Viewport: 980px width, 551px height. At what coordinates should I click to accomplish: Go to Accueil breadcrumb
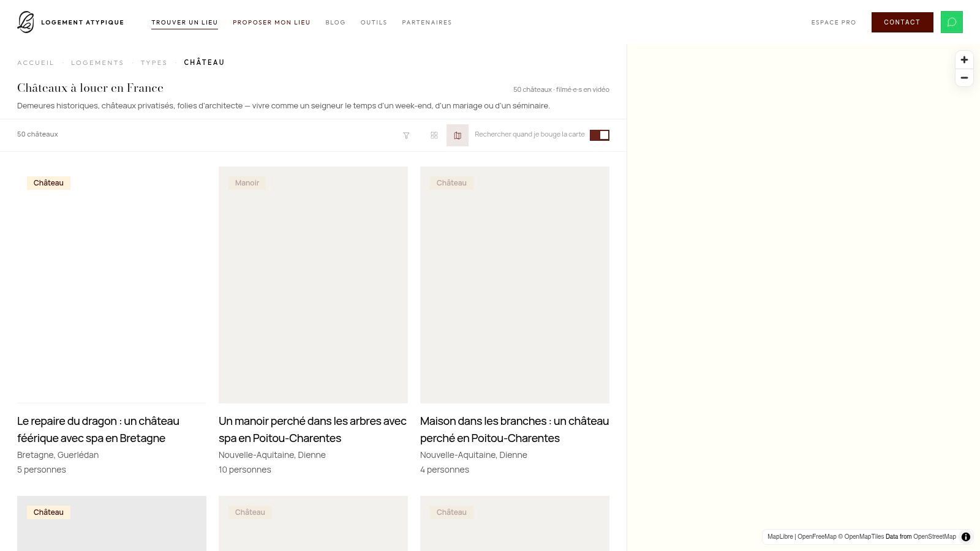coord(36,62)
